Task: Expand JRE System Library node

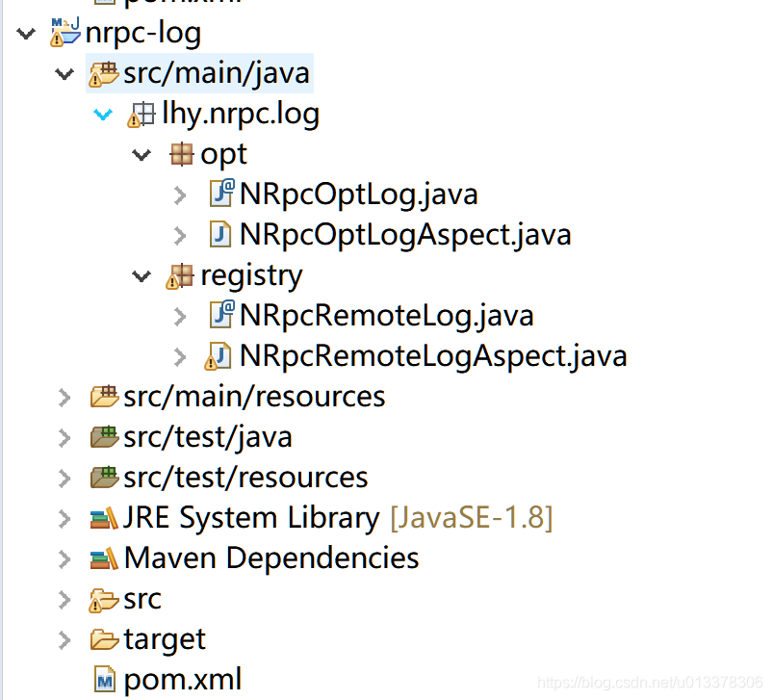Action: coord(64,519)
